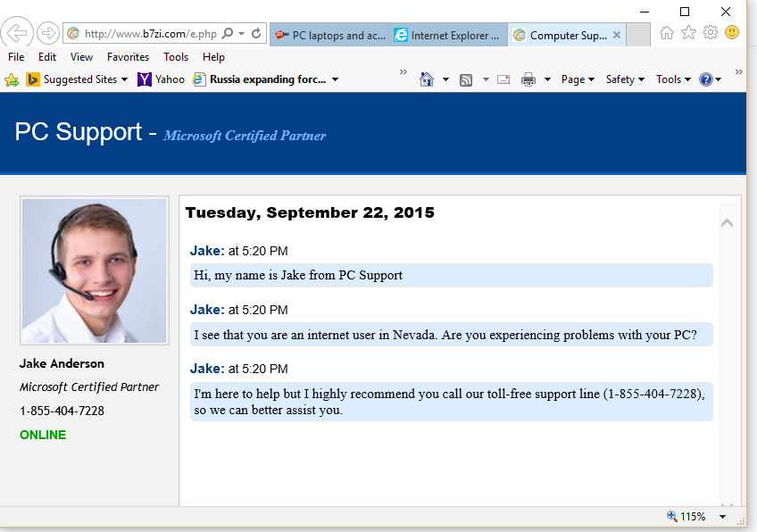Click the Forward navigation arrow
Image resolution: width=757 pixels, height=532 pixels.
pyautogui.click(x=48, y=34)
